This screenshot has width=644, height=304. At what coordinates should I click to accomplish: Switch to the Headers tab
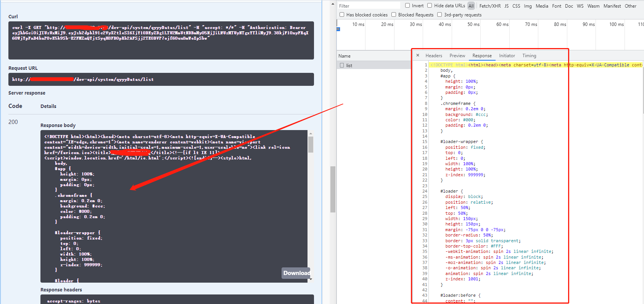(x=434, y=56)
